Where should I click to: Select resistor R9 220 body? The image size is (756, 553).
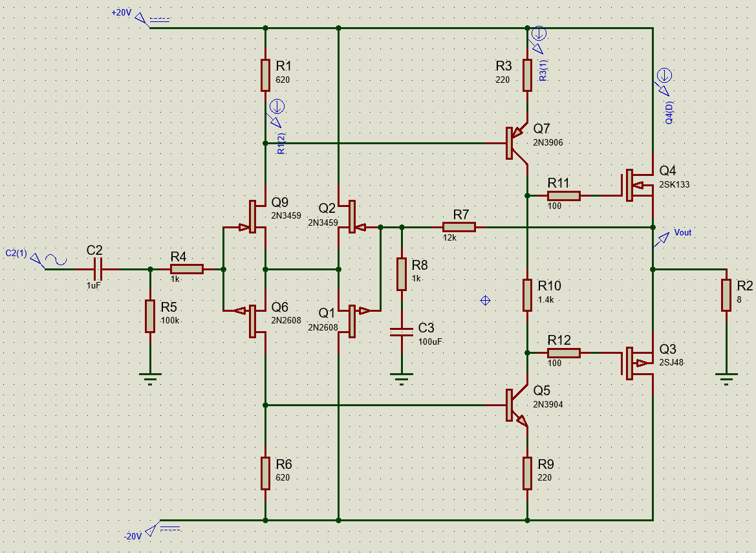[527, 473]
